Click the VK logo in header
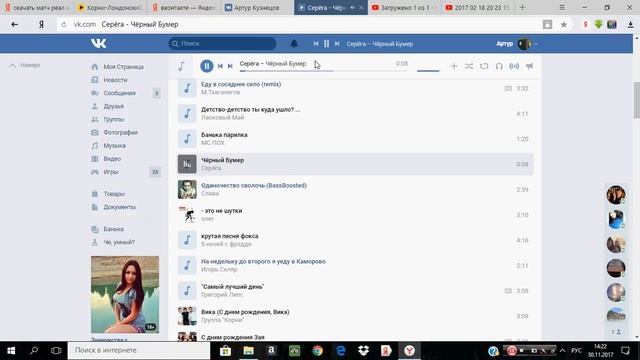 tap(99, 43)
